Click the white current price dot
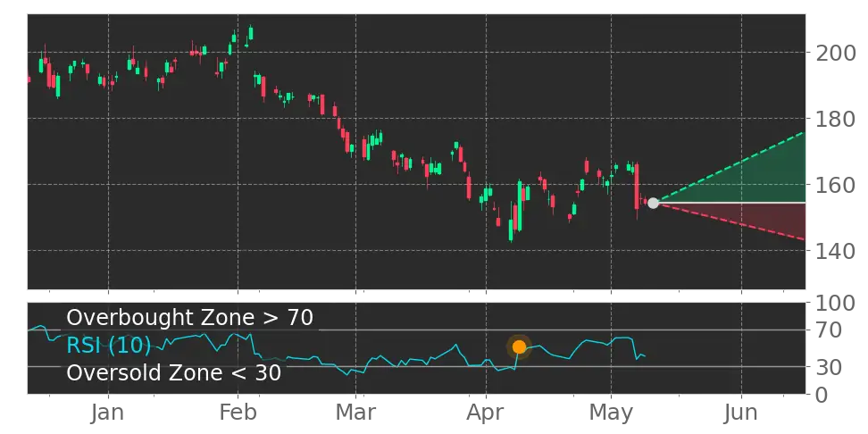Viewport: 868px width, 434px height. pyautogui.click(x=653, y=204)
